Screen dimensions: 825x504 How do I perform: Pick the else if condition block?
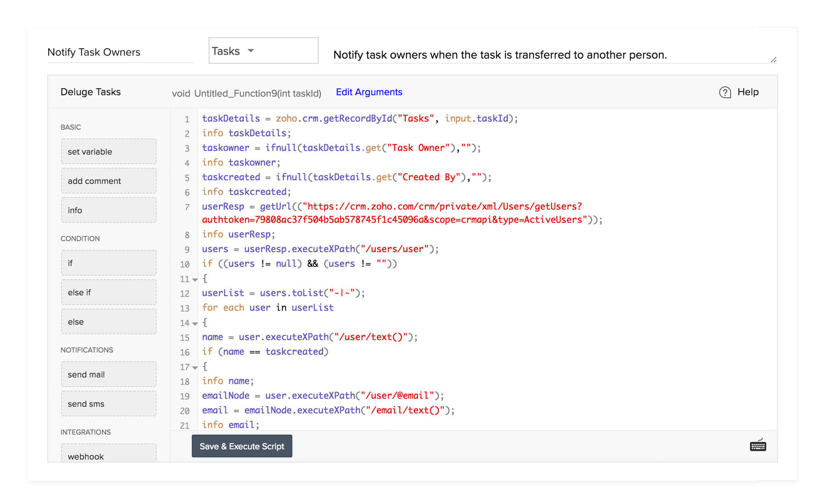pos(109,292)
